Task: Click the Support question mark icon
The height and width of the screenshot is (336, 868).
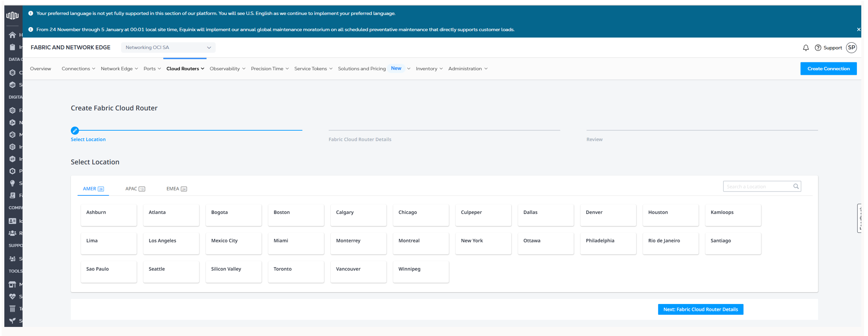Action: pyautogui.click(x=818, y=48)
